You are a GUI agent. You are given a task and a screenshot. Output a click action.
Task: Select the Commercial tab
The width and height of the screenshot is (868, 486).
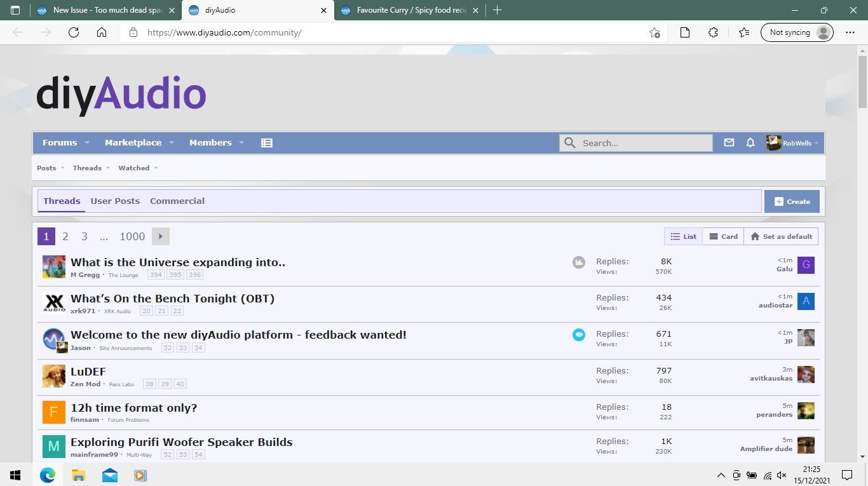pyautogui.click(x=177, y=201)
